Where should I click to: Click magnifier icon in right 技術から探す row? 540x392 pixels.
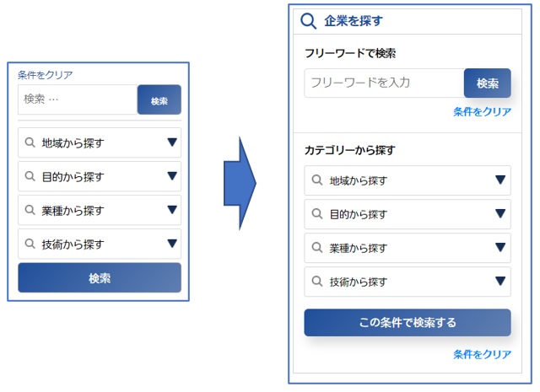point(317,282)
